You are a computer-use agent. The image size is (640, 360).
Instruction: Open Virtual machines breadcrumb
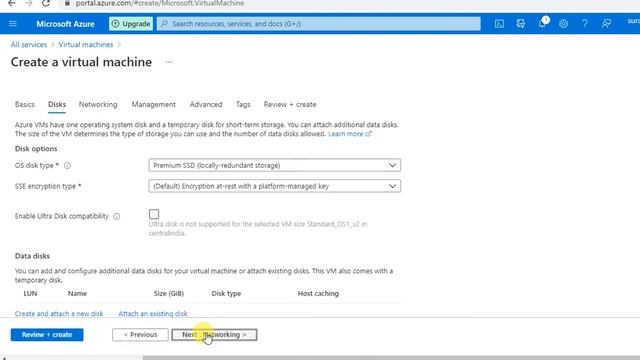[x=86, y=44]
